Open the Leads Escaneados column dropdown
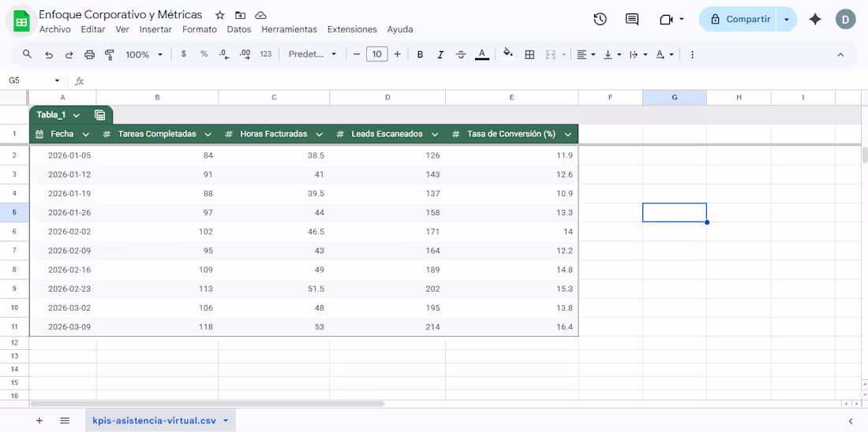This screenshot has width=868, height=432. click(435, 134)
